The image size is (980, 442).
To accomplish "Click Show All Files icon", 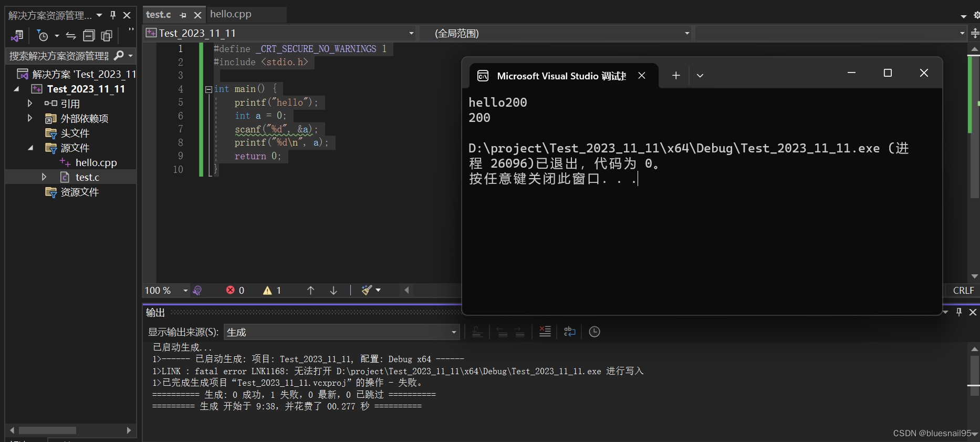I will (x=107, y=36).
